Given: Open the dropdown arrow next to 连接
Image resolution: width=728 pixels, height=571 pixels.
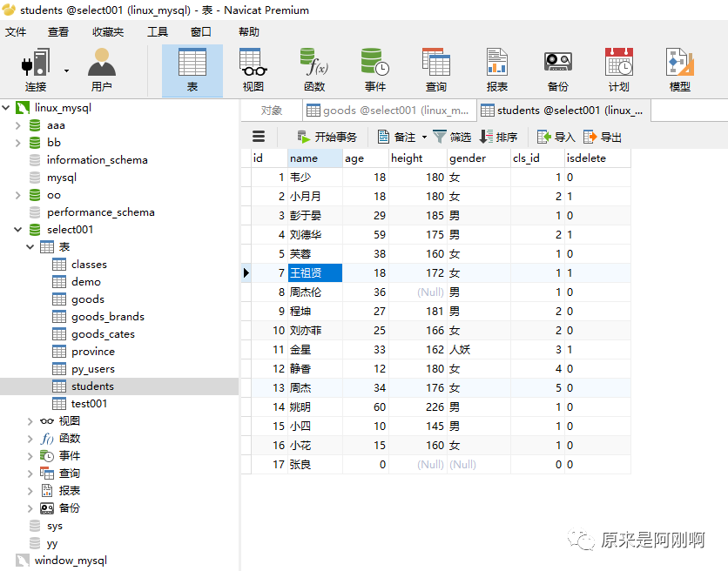Looking at the screenshot, I should pyautogui.click(x=66, y=71).
